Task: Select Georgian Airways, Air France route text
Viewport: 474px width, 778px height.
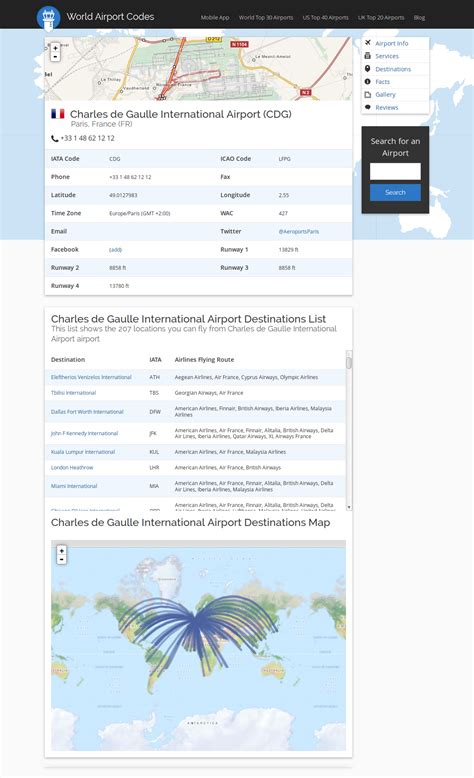Action: click(x=209, y=393)
